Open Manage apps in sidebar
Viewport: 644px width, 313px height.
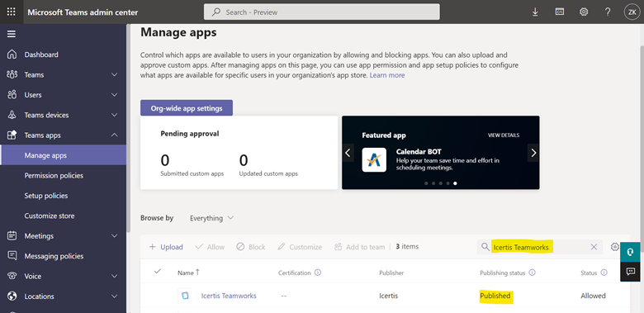(64, 155)
